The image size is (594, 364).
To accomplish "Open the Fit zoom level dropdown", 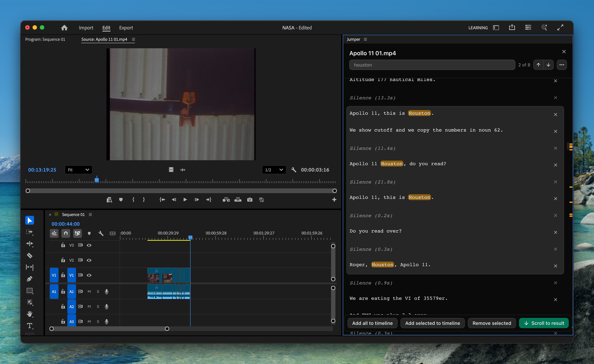I will tap(78, 170).
